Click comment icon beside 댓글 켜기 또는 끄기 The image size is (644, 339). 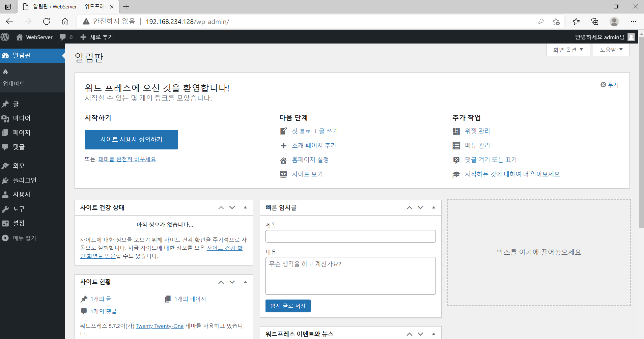click(x=456, y=160)
